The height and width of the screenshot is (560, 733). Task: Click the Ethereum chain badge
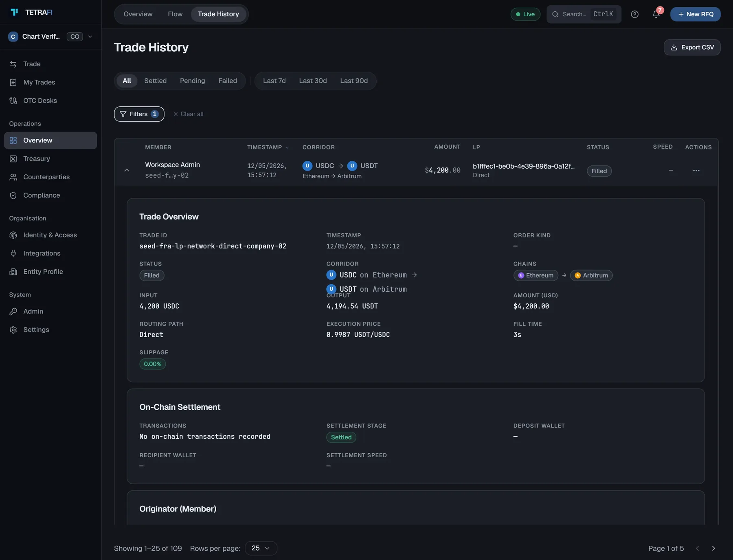tap(535, 275)
